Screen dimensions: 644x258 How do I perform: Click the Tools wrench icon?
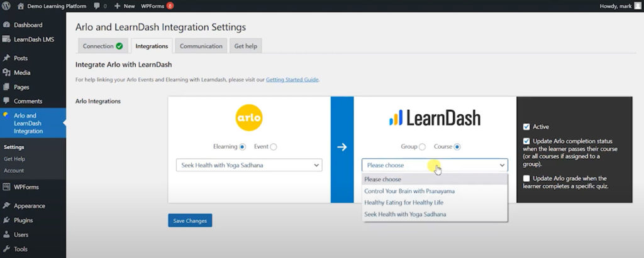pyautogui.click(x=6, y=249)
